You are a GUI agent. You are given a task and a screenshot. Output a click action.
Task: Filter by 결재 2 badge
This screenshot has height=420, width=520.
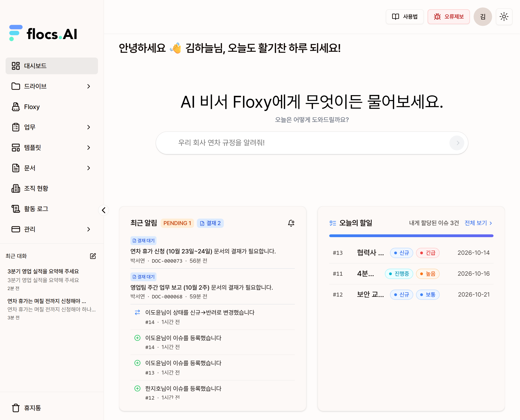pyautogui.click(x=210, y=223)
